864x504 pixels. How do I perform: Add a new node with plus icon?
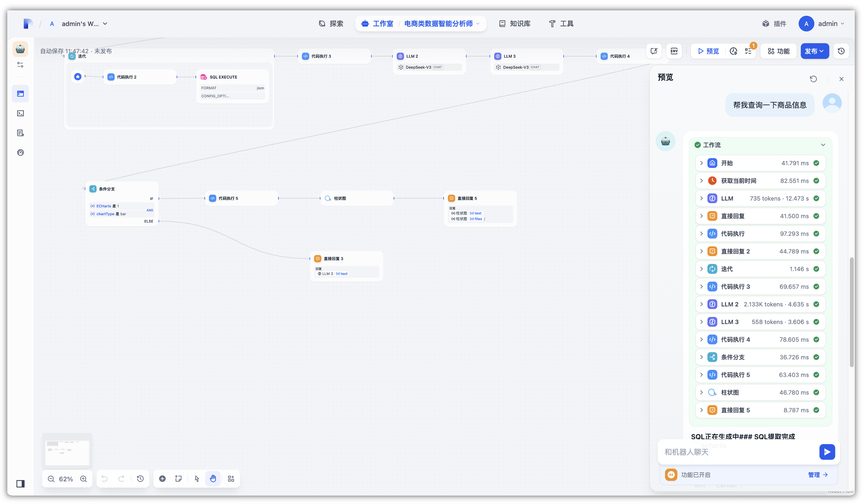[163, 479]
